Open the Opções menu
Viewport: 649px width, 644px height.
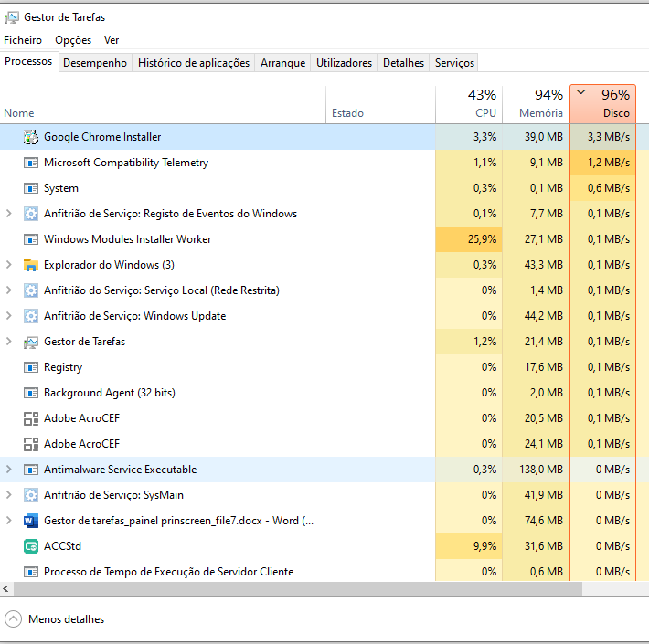(73, 40)
